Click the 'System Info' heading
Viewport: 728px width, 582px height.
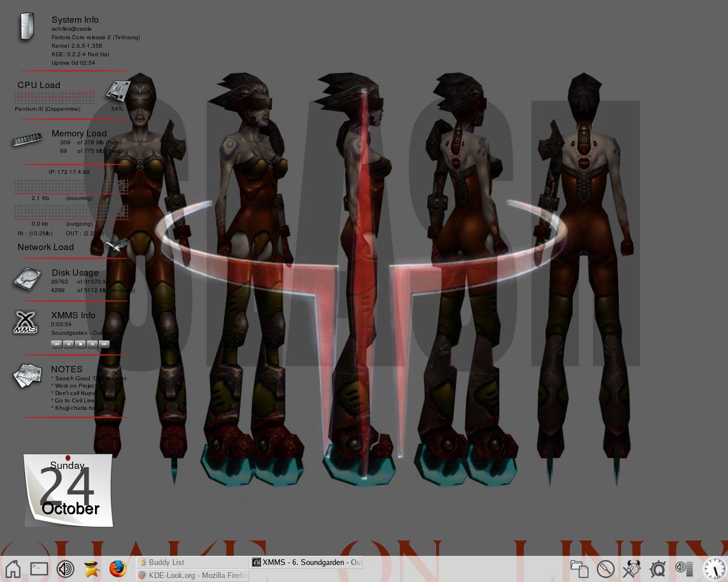pos(75,20)
